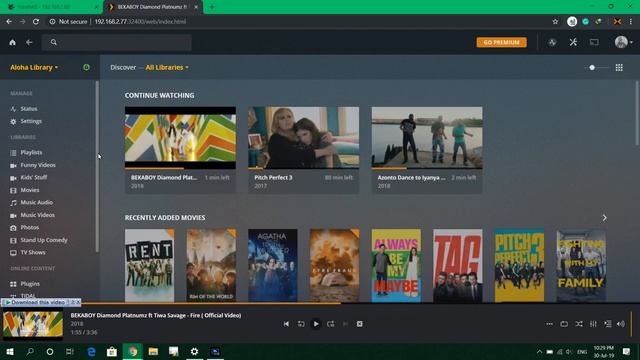Skip to previous track

(x=286, y=324)
